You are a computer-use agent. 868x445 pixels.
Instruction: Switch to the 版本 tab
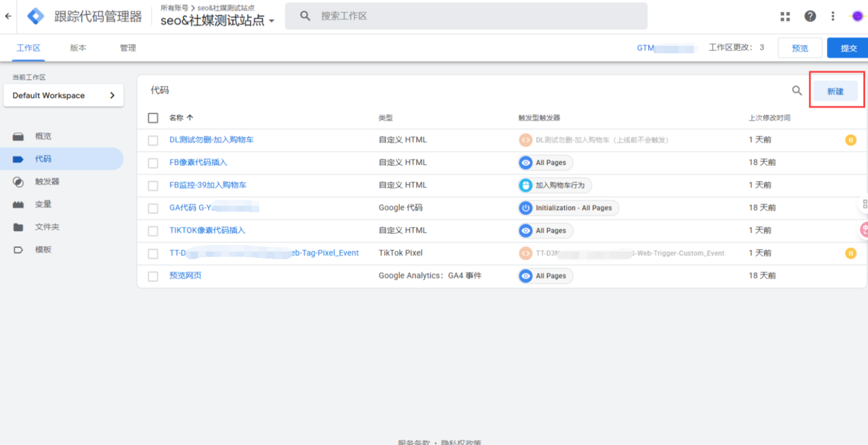point(78,48)
